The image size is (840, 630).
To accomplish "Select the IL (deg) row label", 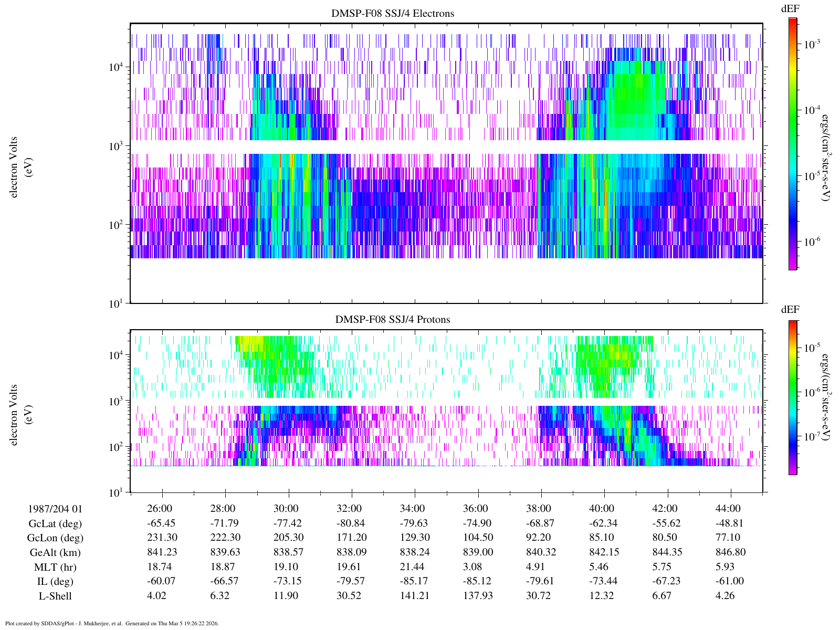I will pyautogui.click(x=55, y=582).
